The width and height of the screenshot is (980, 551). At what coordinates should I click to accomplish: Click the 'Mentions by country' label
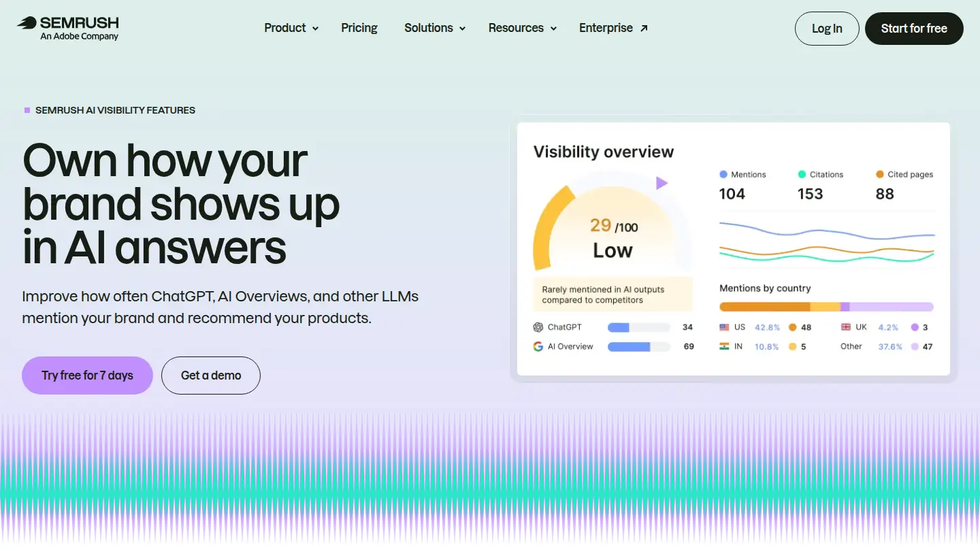[x=765, y=288]
